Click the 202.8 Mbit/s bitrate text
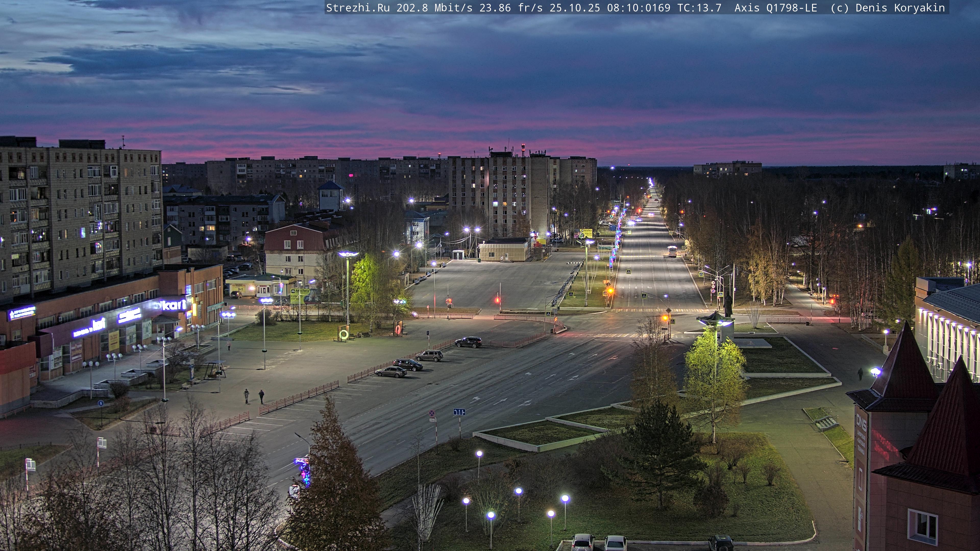 pyautogui.click(x=434, y=8)
